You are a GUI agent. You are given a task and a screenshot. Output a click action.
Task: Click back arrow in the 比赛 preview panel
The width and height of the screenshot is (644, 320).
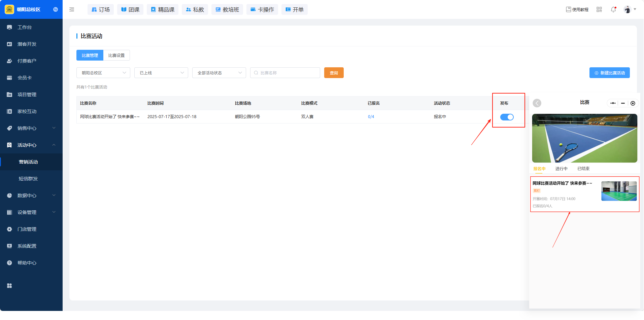click(537, 103)
